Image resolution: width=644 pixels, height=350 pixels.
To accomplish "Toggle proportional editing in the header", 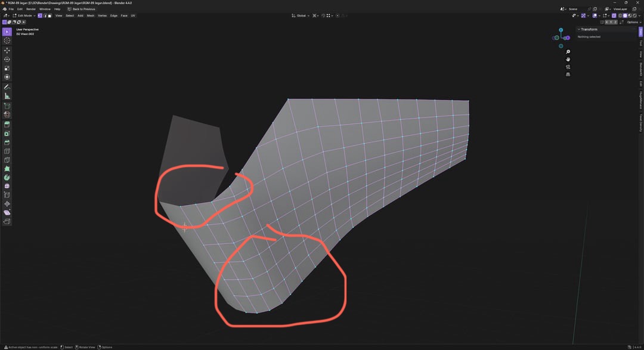I will 338,16.
